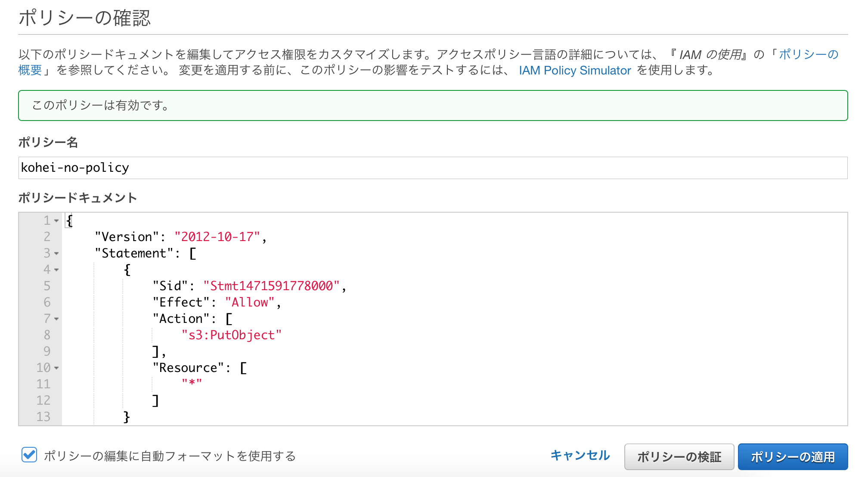Click the Allow effect value

coord(250,302)
